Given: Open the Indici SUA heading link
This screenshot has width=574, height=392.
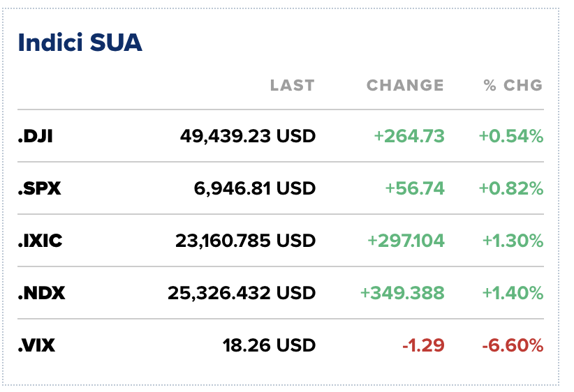Looking at the screenshot, I should point(80,43).
